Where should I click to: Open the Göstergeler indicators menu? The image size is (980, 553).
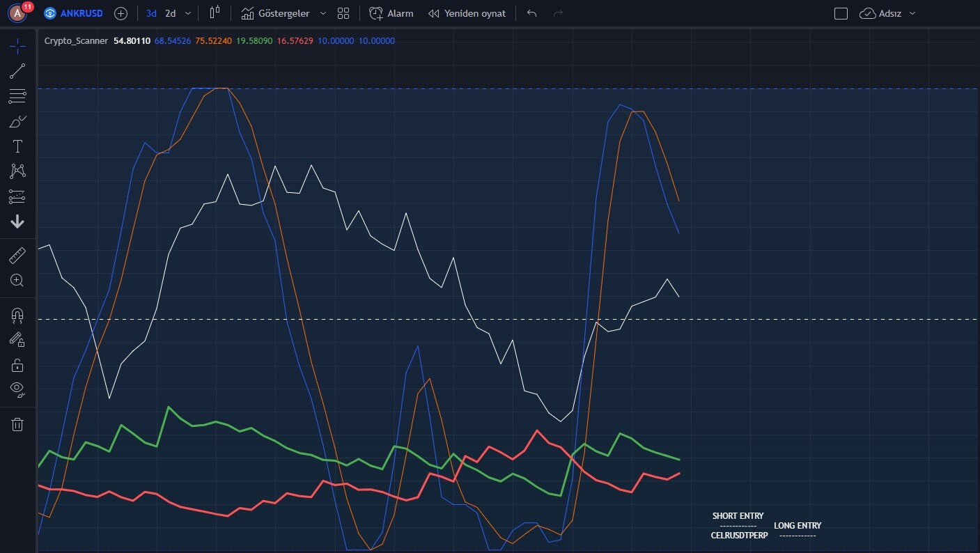point(281,13)
